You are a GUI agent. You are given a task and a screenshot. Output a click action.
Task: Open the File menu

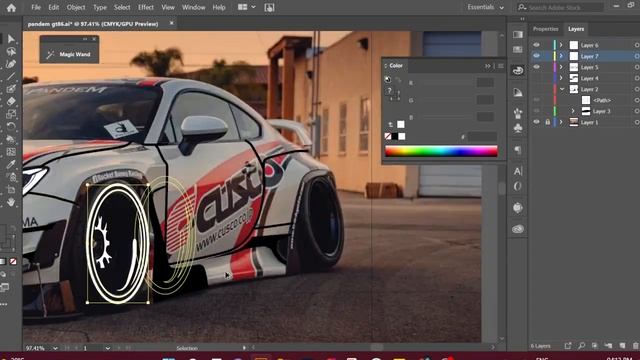click(x=36, y=7)
